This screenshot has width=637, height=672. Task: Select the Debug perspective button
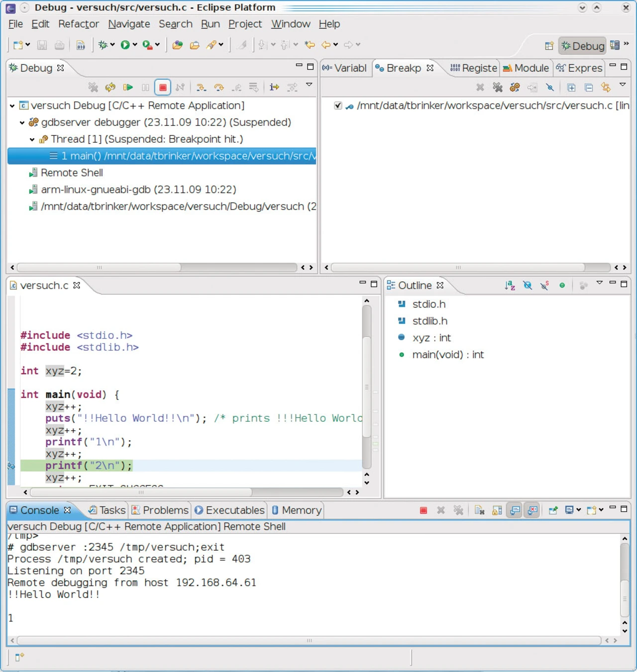pos(582,46)
